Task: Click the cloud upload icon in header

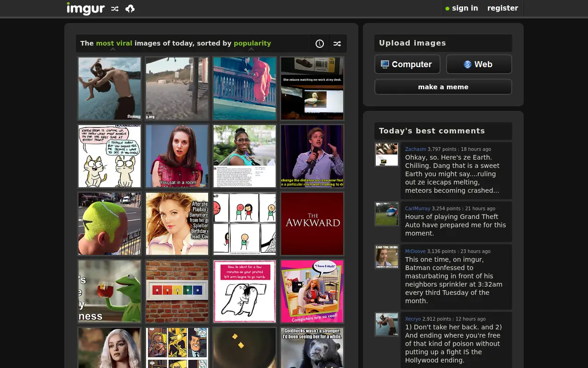Action: click(130, 9)
